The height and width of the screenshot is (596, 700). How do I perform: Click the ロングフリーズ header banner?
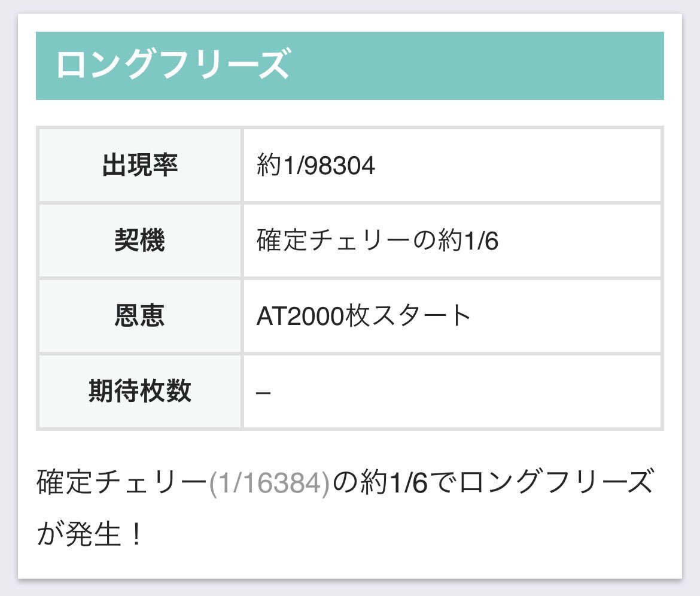click(x=349, y=66)
